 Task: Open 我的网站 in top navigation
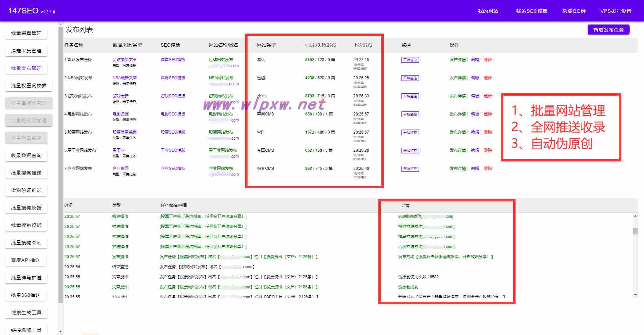coord(488,11)
